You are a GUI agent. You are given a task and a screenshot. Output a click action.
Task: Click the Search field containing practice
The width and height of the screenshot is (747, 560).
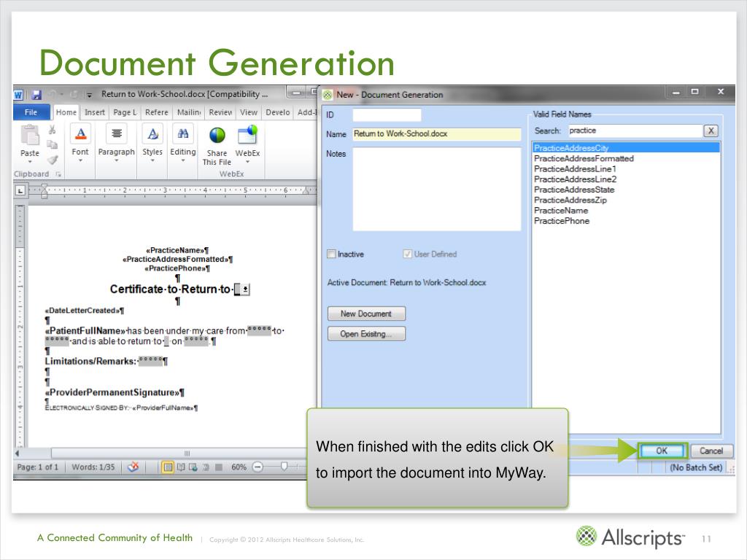point(635,131)
